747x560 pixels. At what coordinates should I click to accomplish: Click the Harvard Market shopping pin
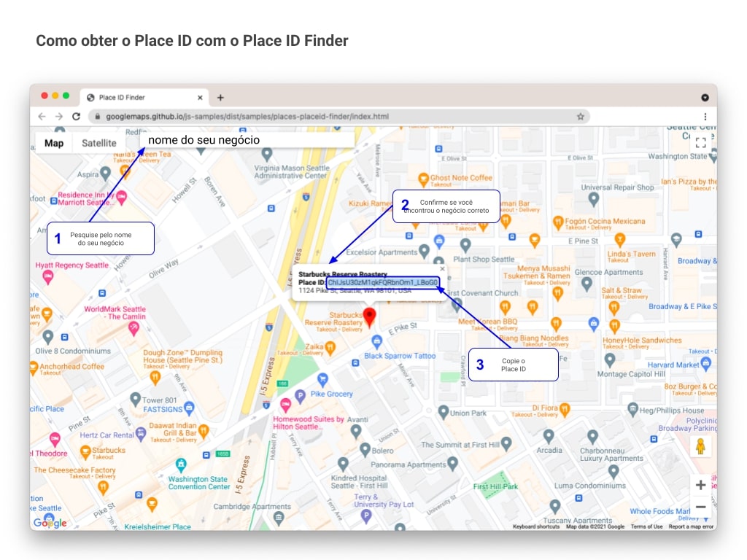click(x=706, y=364)
